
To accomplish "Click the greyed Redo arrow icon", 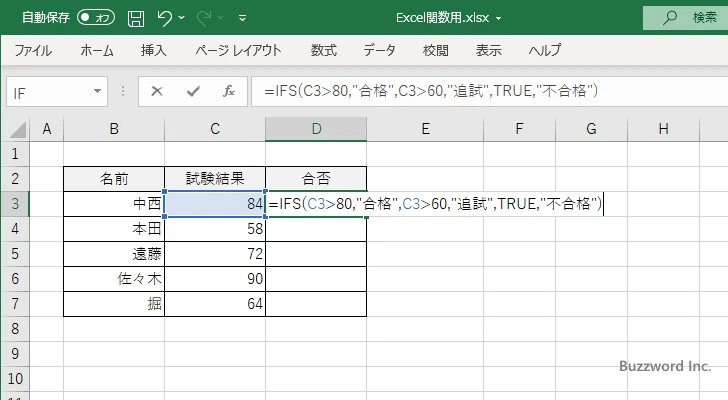I will pos(203,18).
